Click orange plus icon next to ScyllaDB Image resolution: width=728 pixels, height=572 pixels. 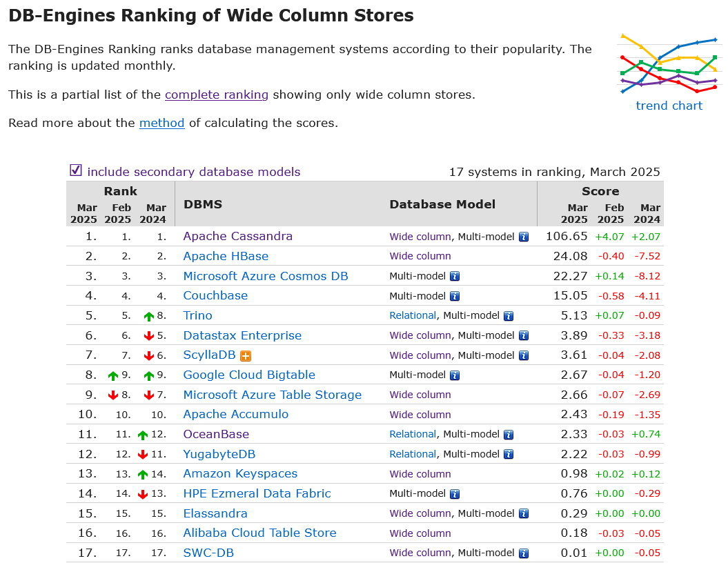(246, 356)
